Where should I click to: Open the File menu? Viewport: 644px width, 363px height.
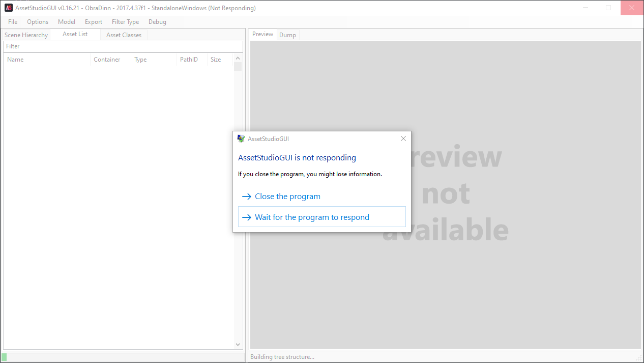click(x=13, y=22)
